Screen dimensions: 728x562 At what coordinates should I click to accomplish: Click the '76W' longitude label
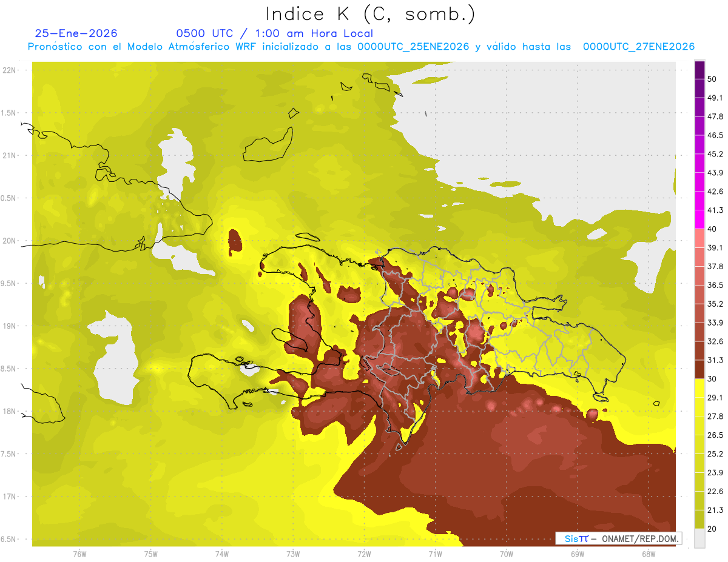point(79,554)
